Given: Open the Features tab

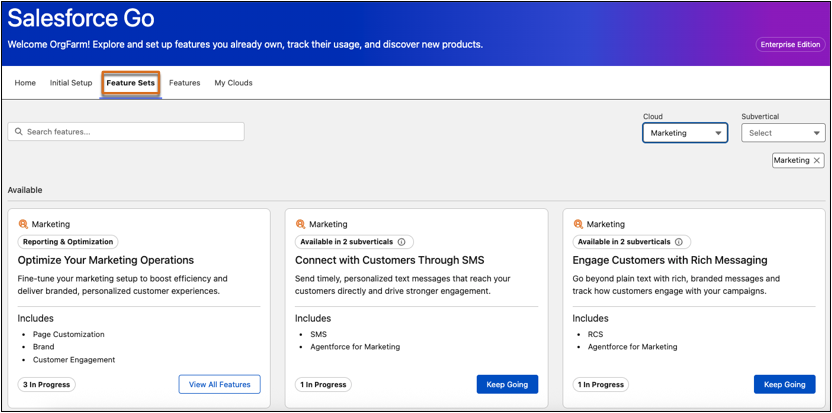Looking at the screenshot, I should click(185, 83).
